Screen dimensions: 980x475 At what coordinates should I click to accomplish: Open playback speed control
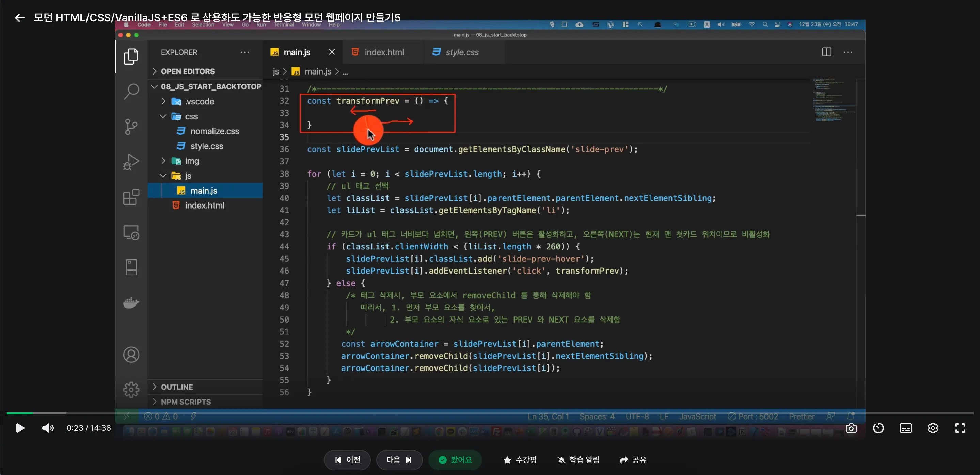coord(879,428)
